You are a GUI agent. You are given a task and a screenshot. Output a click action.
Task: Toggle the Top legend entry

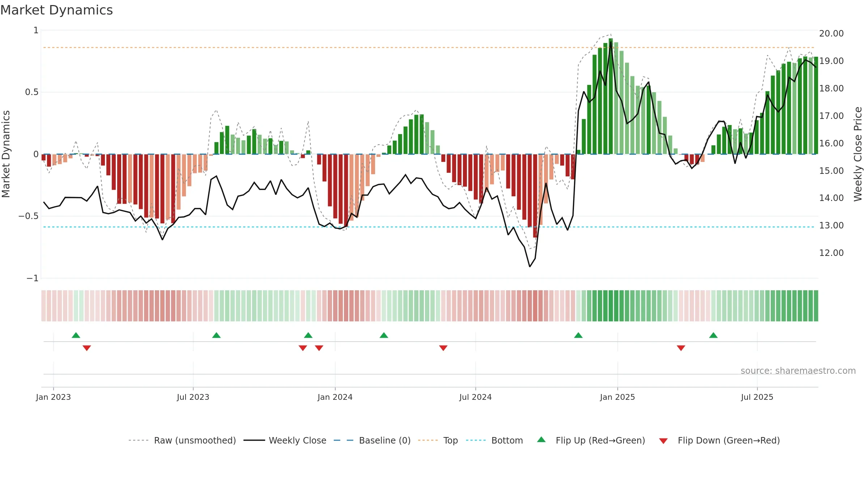438,440
